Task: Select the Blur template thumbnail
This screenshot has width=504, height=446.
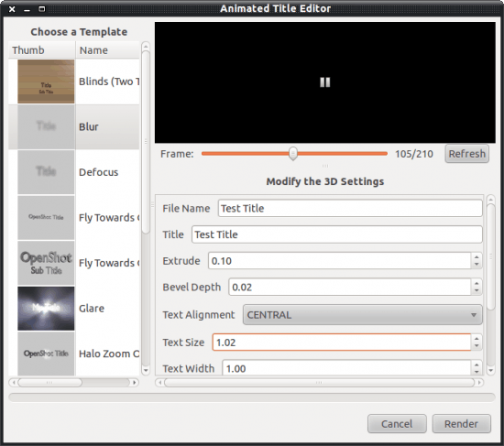Action: [x=46, y=127]
